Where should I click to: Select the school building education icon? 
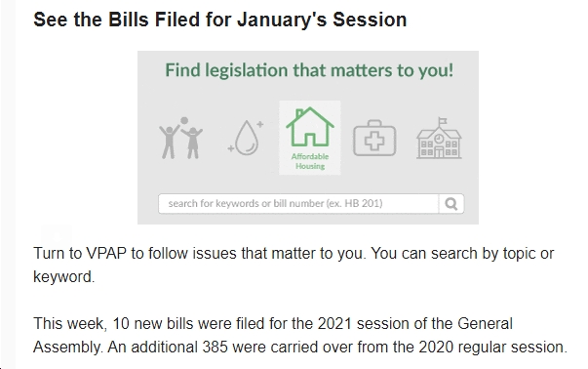coord(439,138)
